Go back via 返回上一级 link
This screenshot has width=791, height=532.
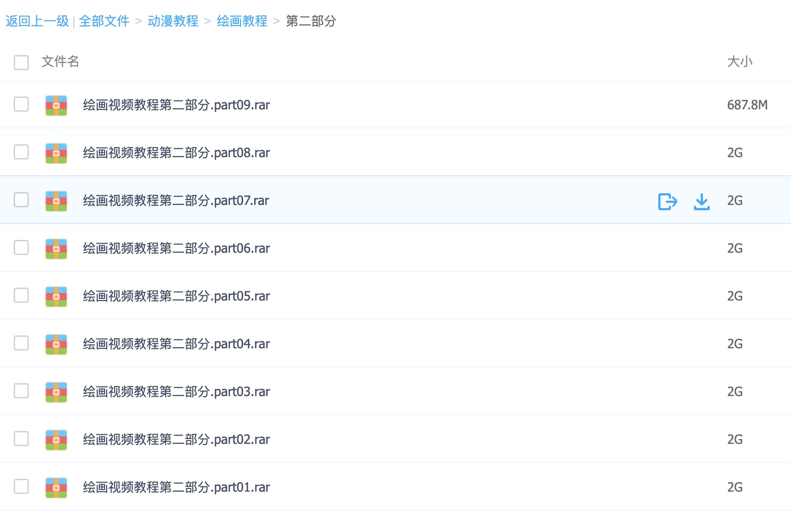click(37, 21)
